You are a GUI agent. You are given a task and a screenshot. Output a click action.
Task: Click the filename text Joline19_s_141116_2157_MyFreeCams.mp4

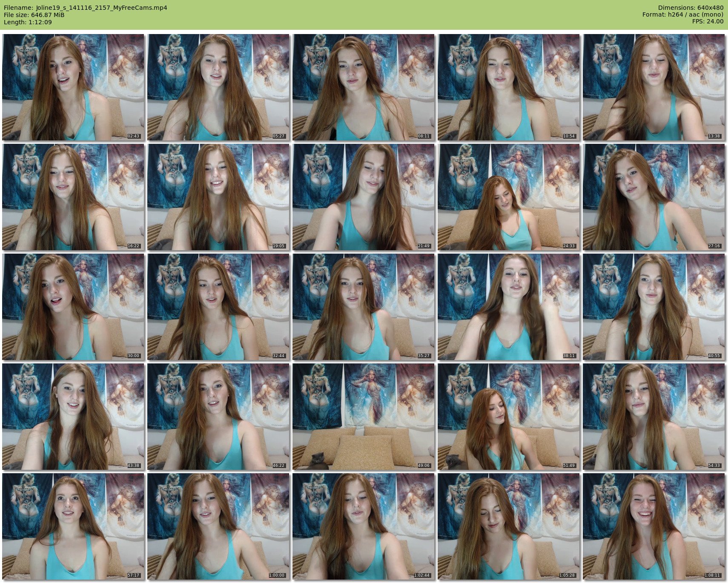coord(102,8)
